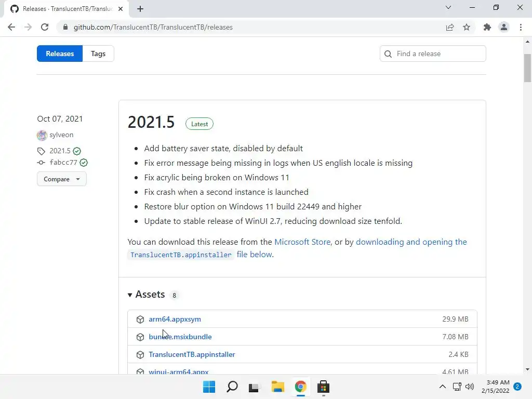Open the Windows Start menu

[x=209, y=387]
